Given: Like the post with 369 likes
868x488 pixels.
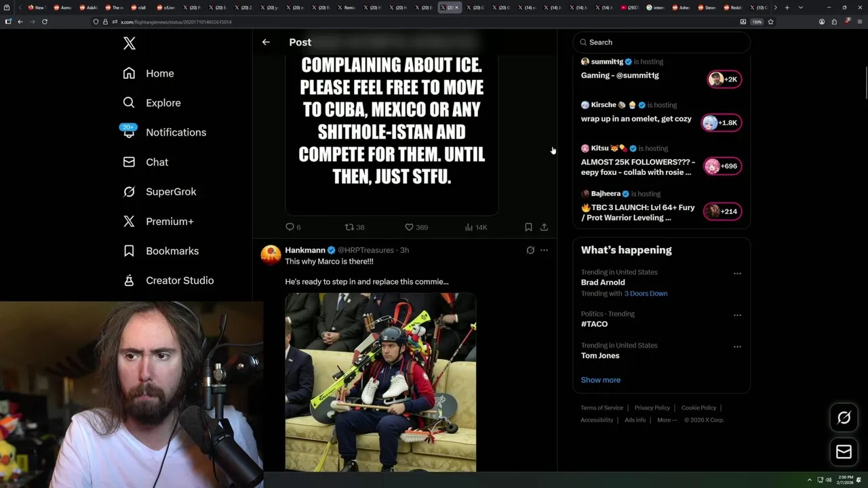Looking at the screenshot, I should tap(416, 227).
